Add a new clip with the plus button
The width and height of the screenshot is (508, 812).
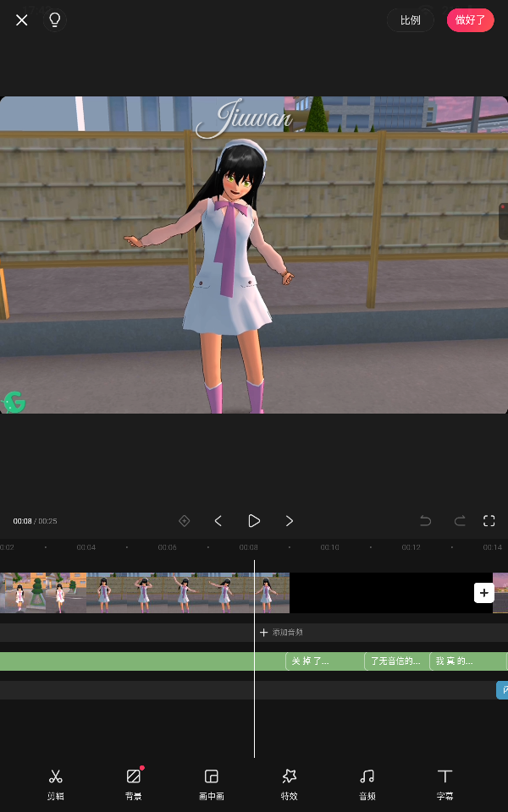(483, 593)
